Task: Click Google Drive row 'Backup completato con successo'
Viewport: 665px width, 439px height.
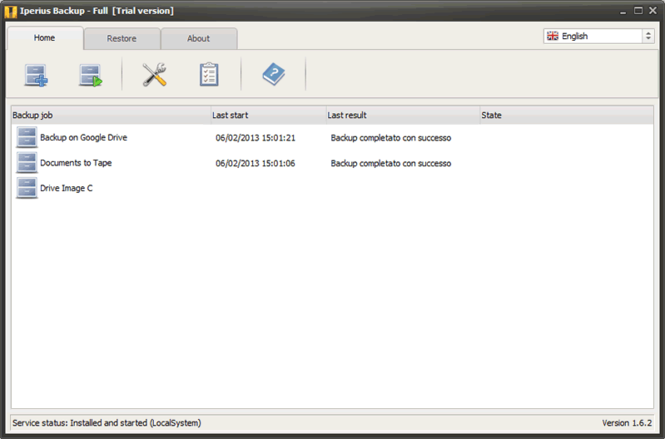Action: point(391,138)
